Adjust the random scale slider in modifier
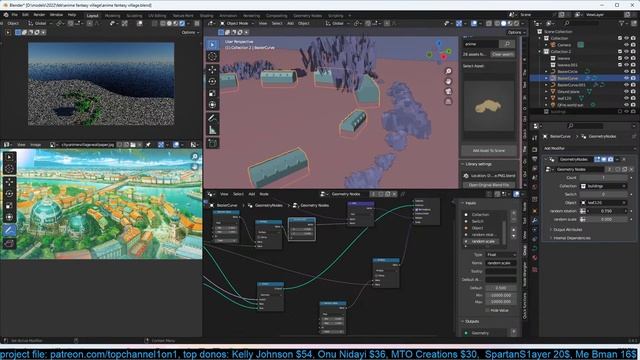The height and width of the screenshot is (360, 640). pyautogui.click(x=607, y=219)
